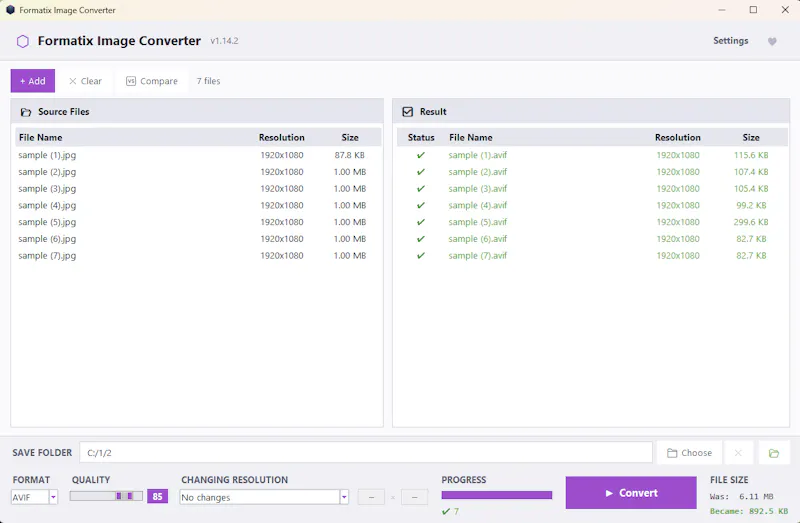
Task: Click checkmark status of sample (4).avif
Action: [421, 206]
